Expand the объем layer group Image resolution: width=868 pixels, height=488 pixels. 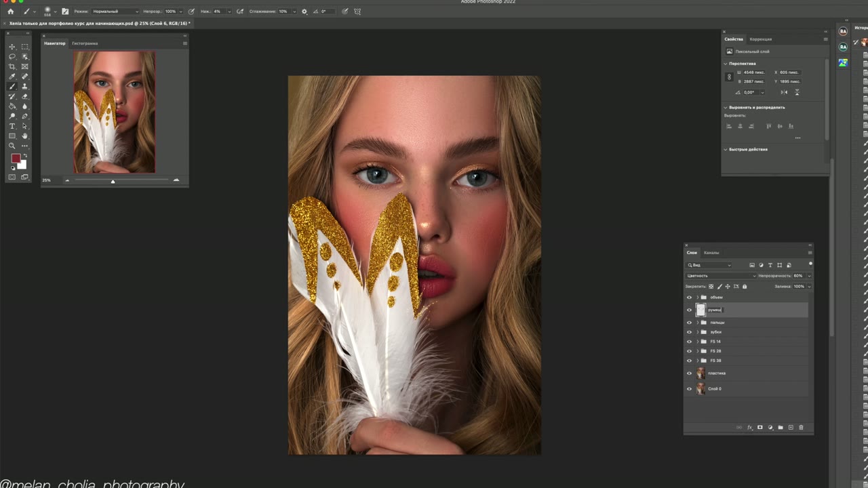(x=697, y=298)
